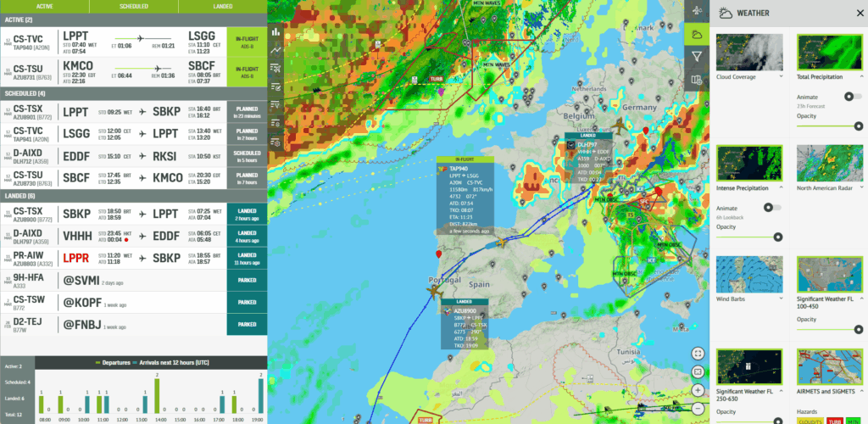The height and width of the screenshot is (424, 868).
Task: Open the map filter funnel icon
Action: 697,57
